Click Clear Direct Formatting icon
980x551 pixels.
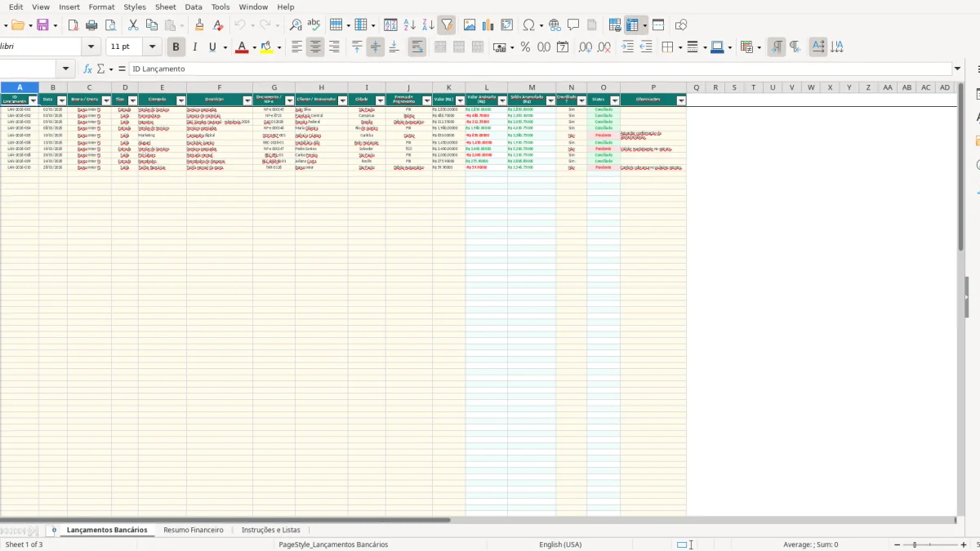point(218,25)
